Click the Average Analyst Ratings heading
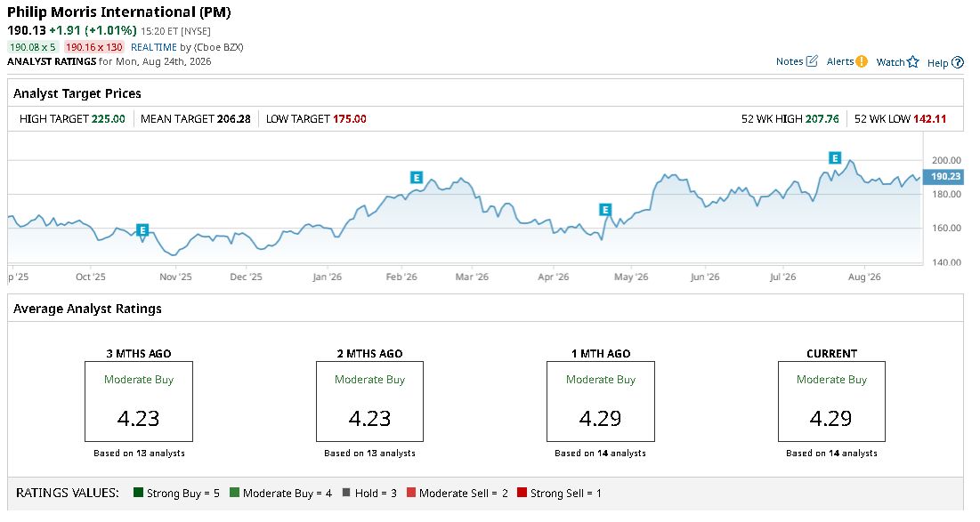 tap(87, 309)
